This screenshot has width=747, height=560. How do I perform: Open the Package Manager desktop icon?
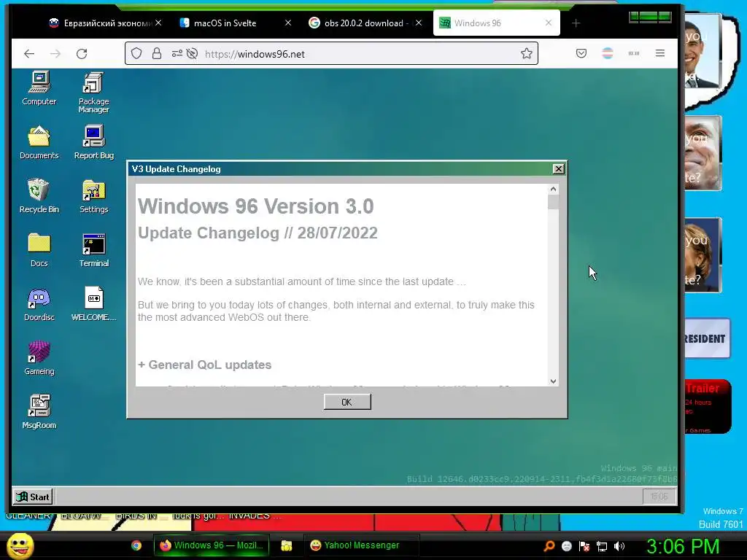coord(93,93)
